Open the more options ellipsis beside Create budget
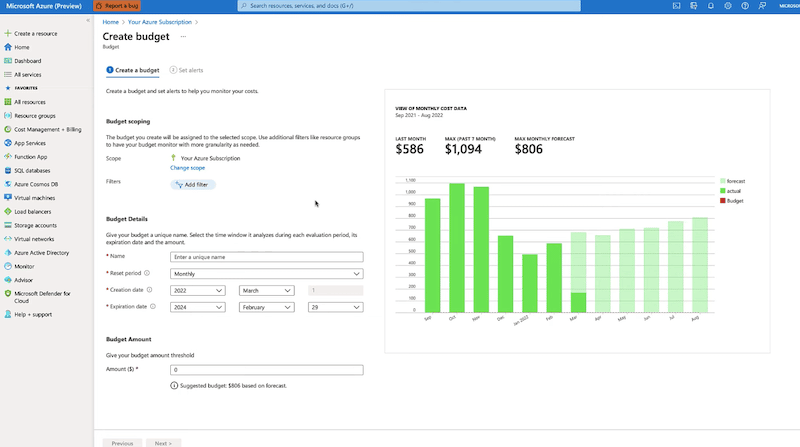The image size is (800, 447). (183, 36)
